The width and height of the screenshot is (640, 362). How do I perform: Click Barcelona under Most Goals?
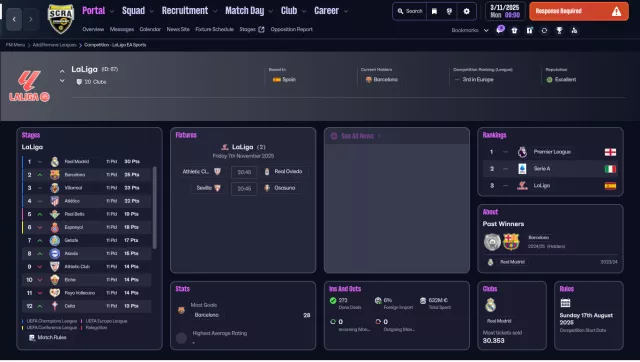[207, 315]
